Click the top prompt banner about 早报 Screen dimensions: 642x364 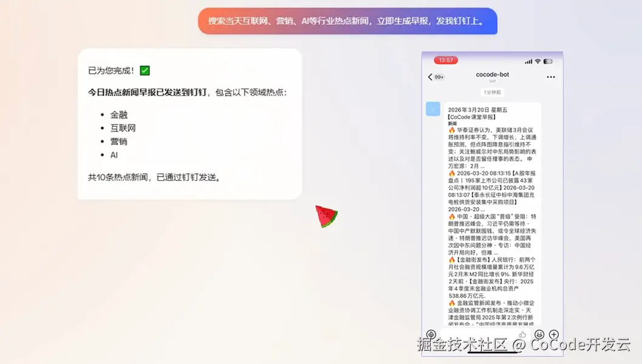click(346, 21)
